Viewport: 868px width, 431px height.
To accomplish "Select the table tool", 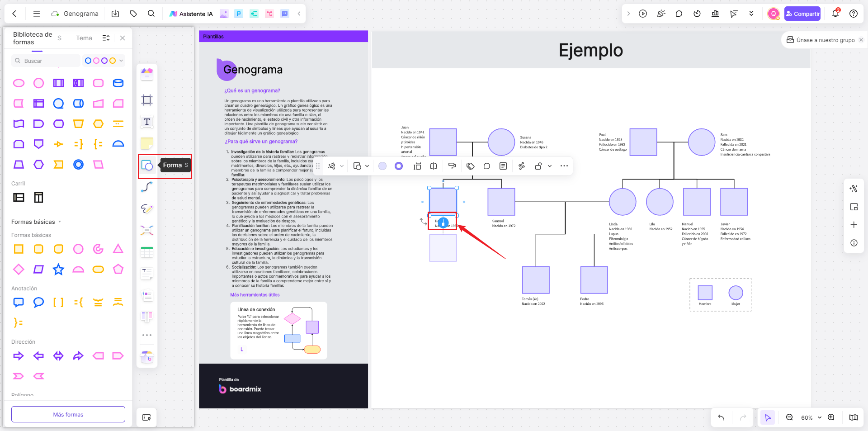I will point(147,252).
